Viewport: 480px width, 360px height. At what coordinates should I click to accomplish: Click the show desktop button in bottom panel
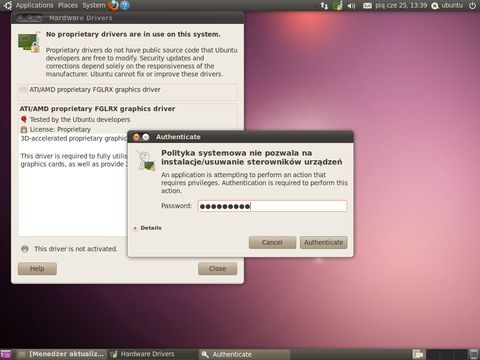coord(5,354)
